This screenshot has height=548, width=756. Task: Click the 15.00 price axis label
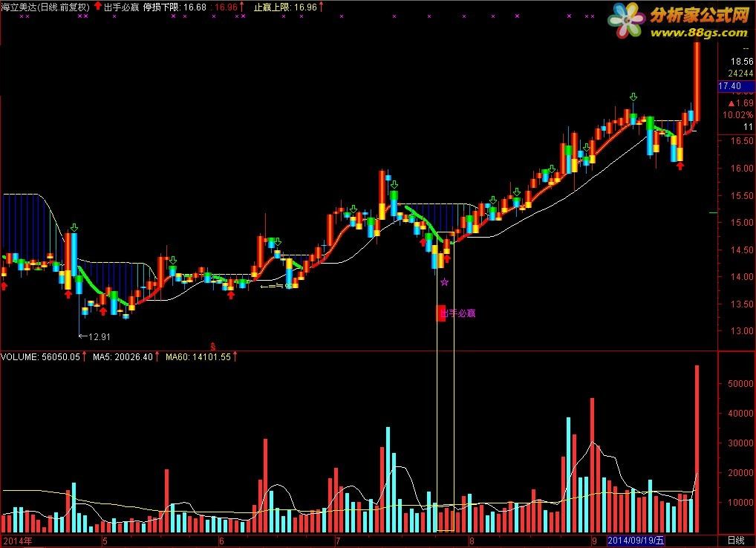pyautogui.click(x=742, y=223)
